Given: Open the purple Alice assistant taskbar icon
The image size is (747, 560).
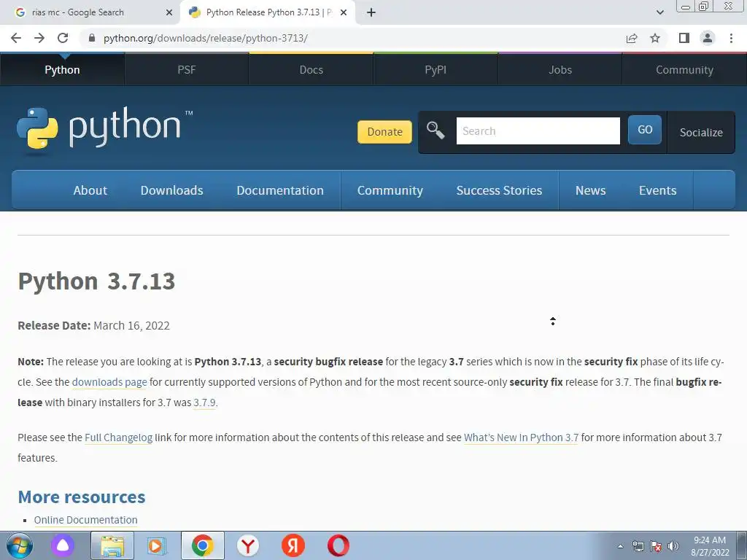Looking at the screenshot, I should [63, 545].
